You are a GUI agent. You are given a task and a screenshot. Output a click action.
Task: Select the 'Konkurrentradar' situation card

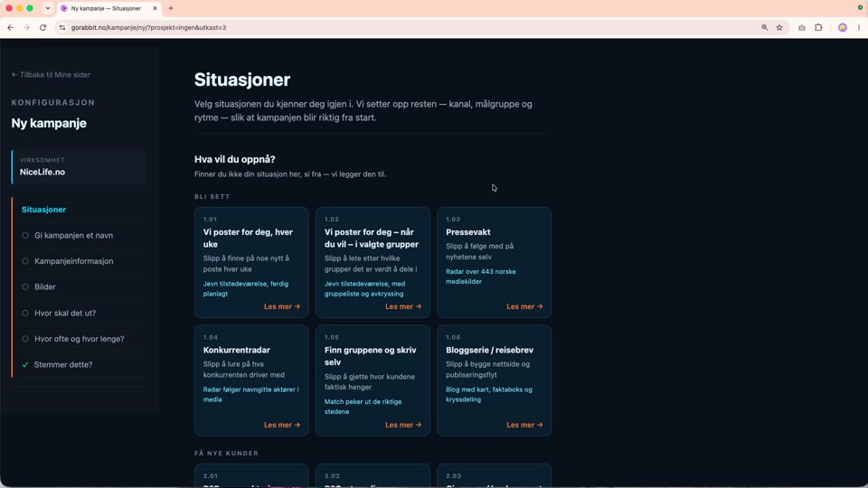251,380
